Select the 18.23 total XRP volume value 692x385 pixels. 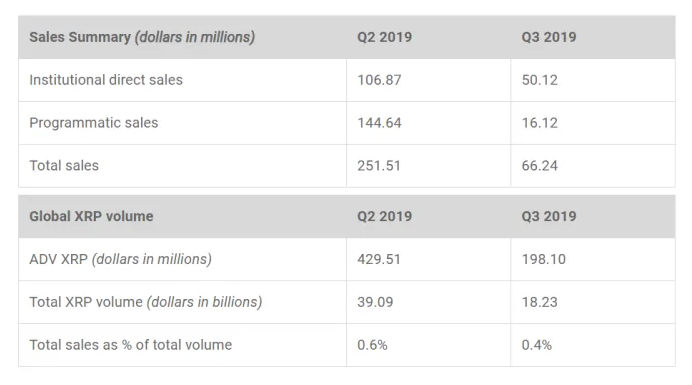[540, 302]
